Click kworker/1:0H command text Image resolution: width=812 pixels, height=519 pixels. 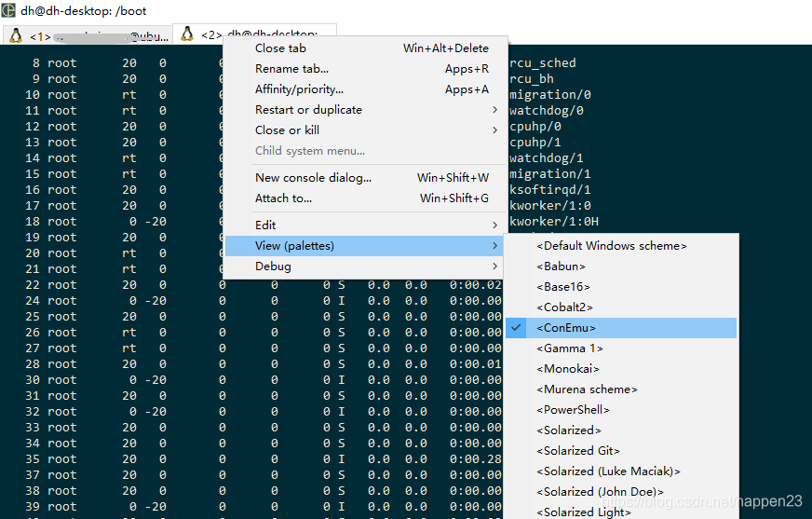pos(554,222)
